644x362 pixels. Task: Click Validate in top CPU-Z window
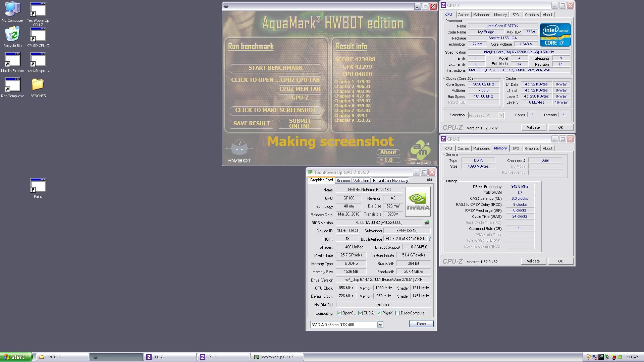pyautogui.click(x=533, y=127)
